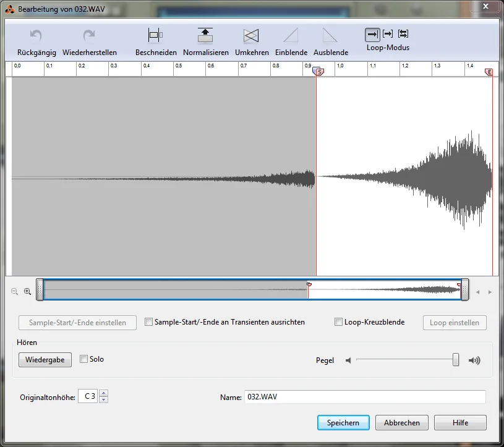Click the left scroll arrow beside the overview
This screenshot has width=504, height=447.
point(478,292)
